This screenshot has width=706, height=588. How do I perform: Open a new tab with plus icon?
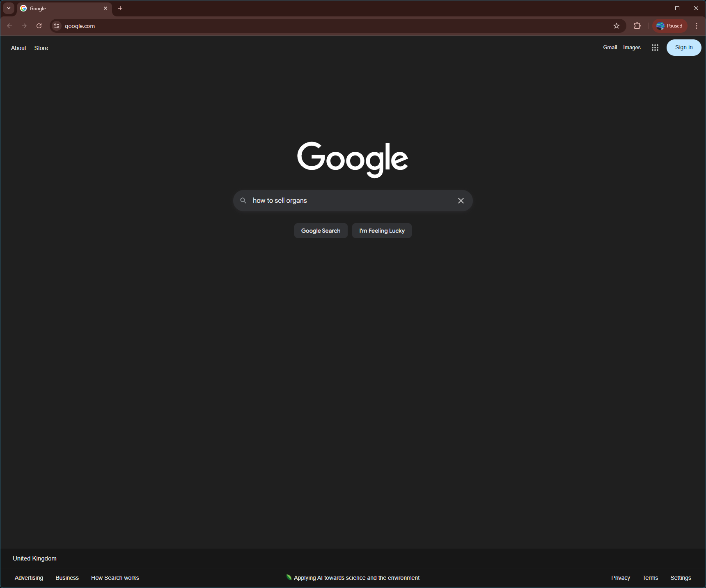120,8
